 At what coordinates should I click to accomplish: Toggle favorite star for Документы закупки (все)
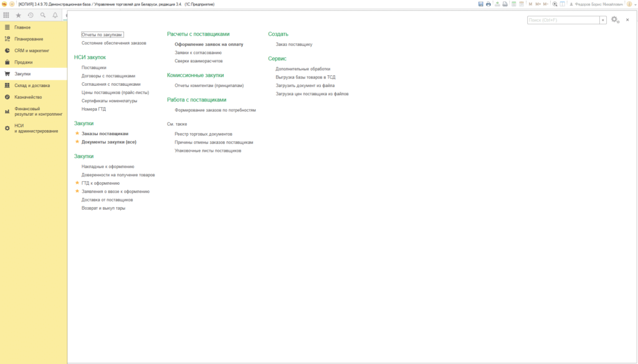[77, 142]
